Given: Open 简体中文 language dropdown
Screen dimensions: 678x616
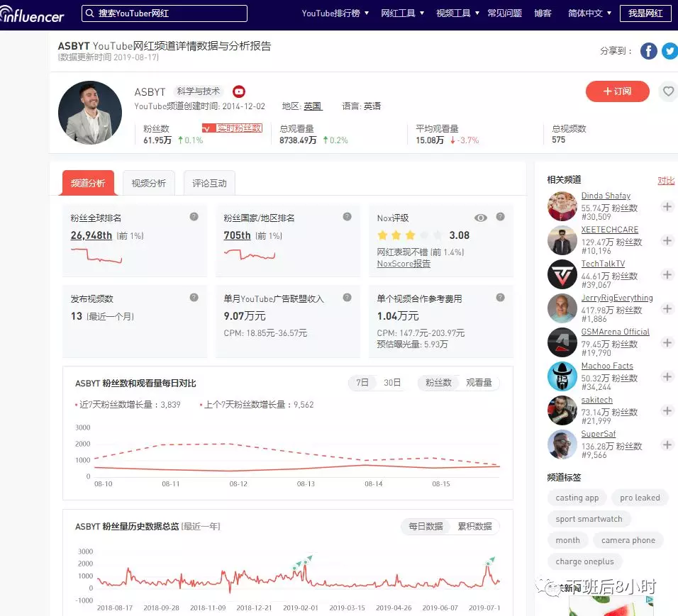Looking at the screenshot, I should pos(589,13).
